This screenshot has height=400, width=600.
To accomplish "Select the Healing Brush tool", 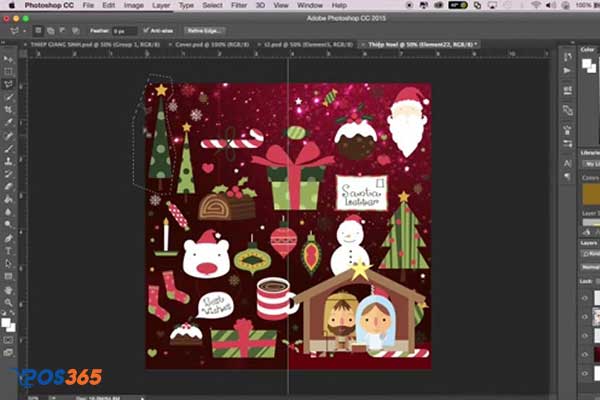I will (x=8, y=136).
